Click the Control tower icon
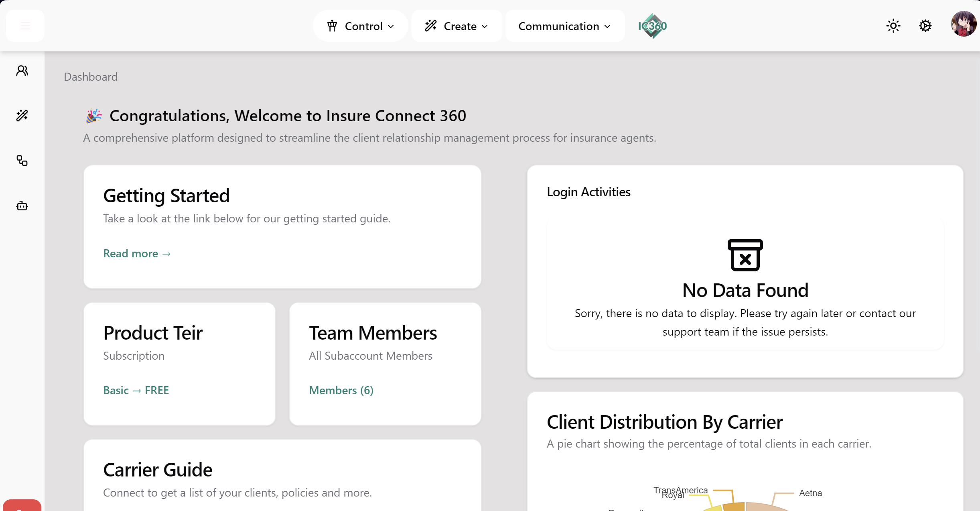This screenshot has height=511, width=980. 332,26
